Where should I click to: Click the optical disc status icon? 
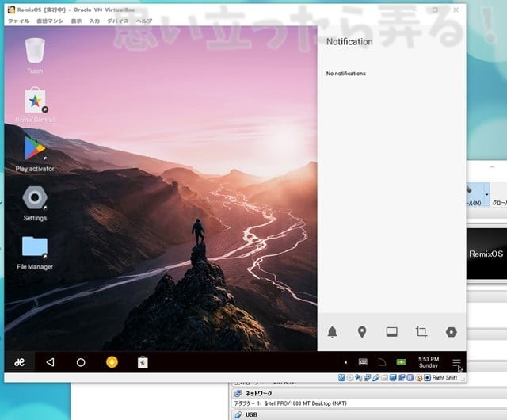[x=350, y=378]
